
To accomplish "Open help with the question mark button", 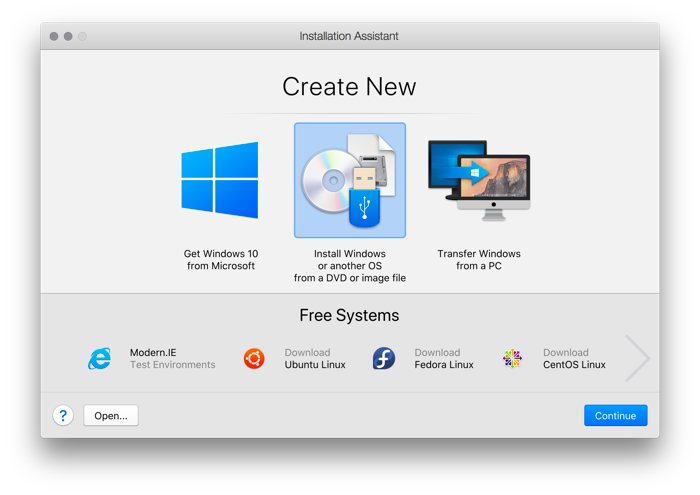I will click(63, 416).
